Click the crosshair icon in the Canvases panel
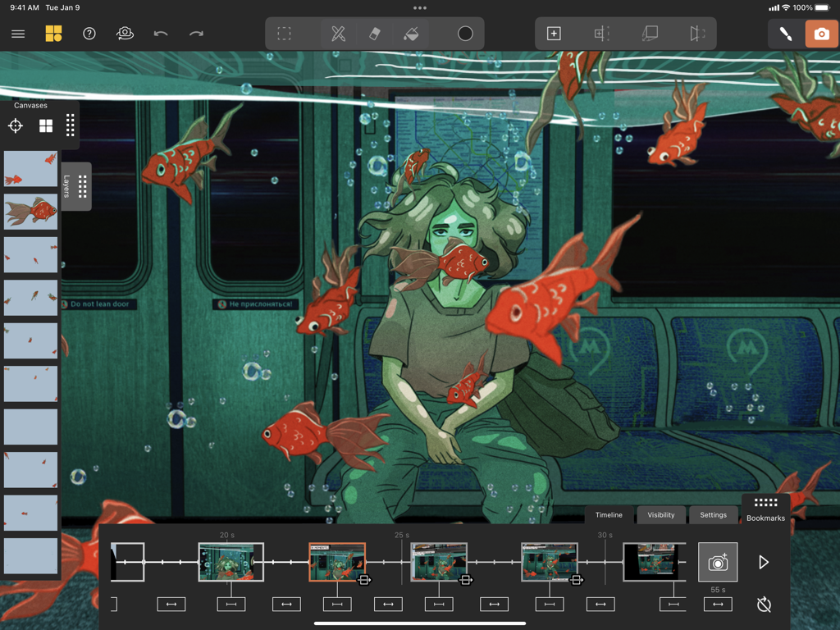Screen dimensions: 840x630 tap(15, 126)
